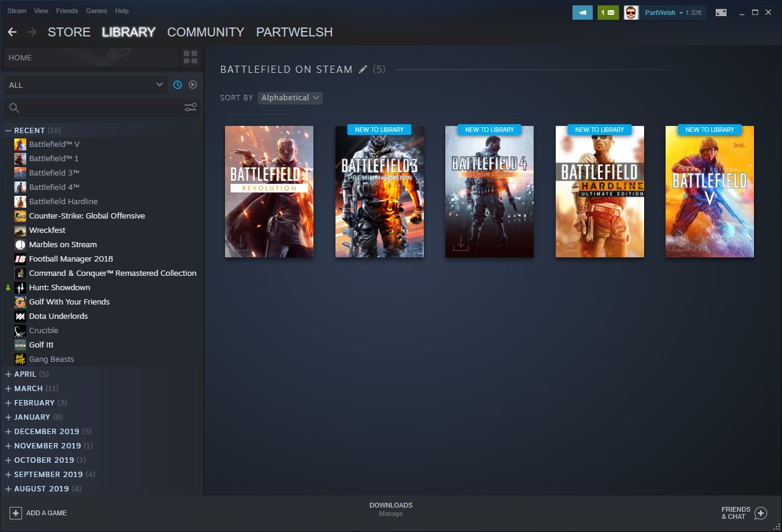Open advanced filters icon in search bar
This screenshot has width=782, height=532.
190,107
